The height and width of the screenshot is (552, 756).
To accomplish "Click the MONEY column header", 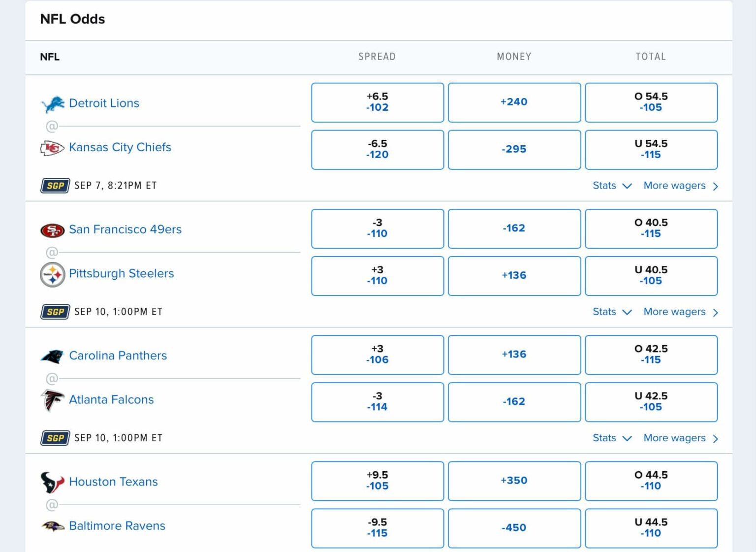I will point(514,57).
